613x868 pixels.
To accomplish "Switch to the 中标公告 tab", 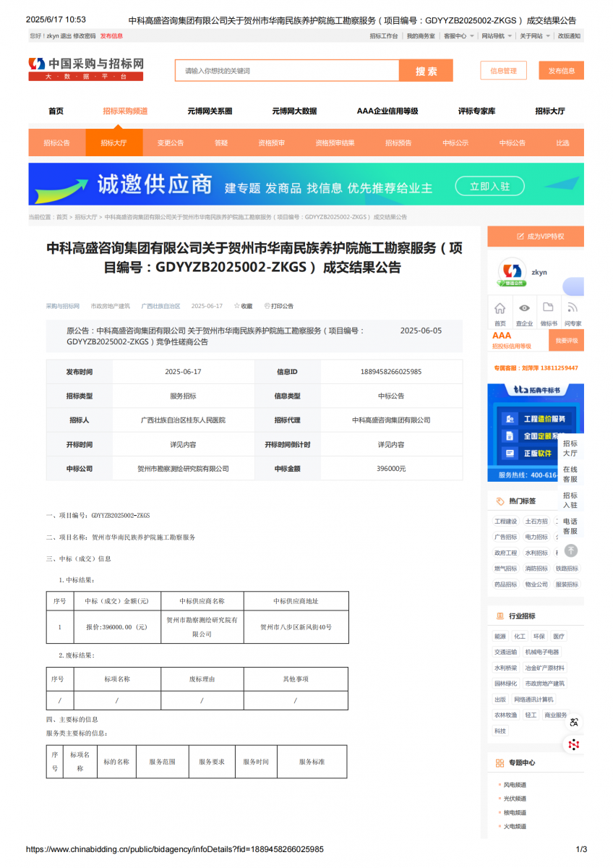I will 513,143.
